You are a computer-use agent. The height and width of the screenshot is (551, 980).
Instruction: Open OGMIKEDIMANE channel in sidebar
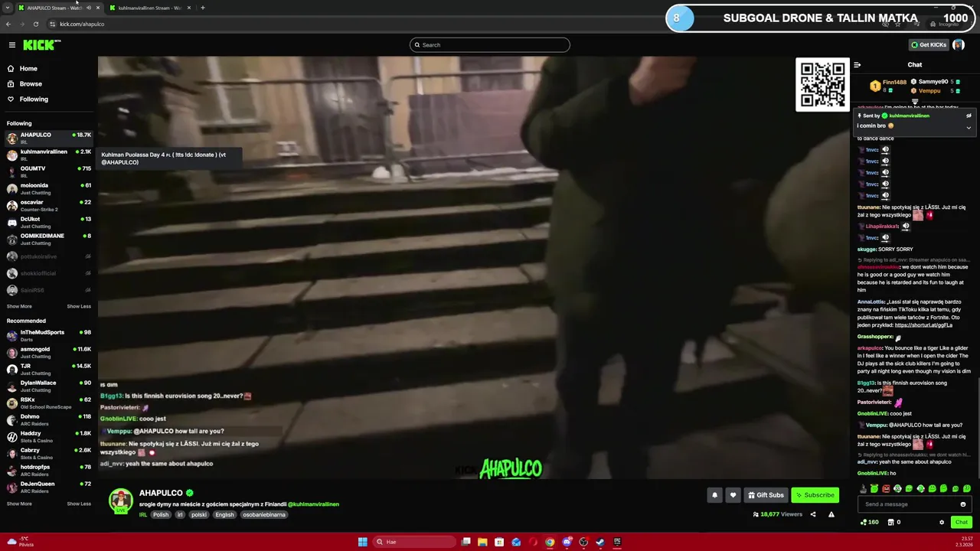coord(49,239)
